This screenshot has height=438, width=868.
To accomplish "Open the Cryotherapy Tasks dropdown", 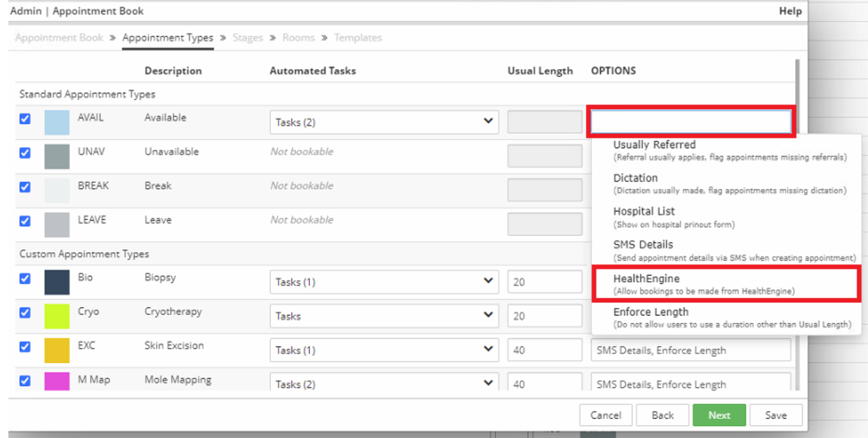I will click(x=384, y=316).
